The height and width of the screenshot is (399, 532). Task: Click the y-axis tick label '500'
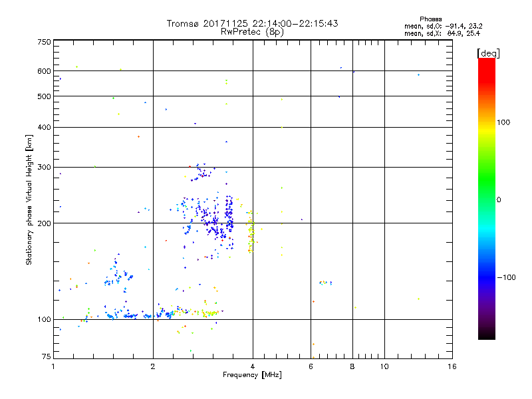[45, 96]
